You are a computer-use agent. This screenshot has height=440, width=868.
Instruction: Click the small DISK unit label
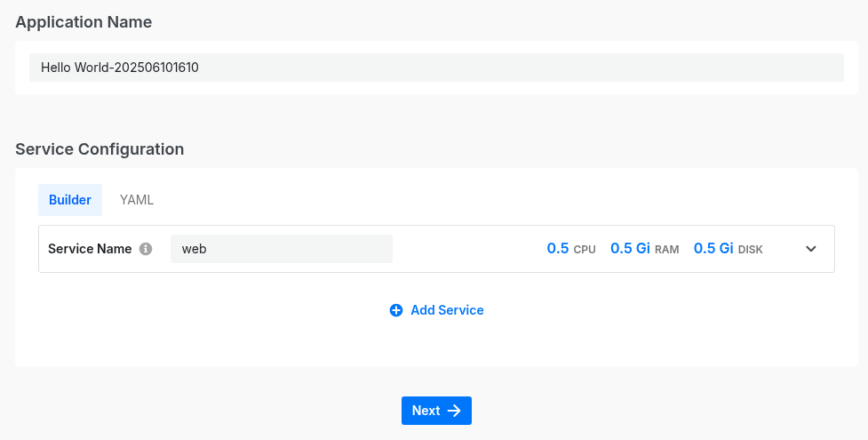751,250
